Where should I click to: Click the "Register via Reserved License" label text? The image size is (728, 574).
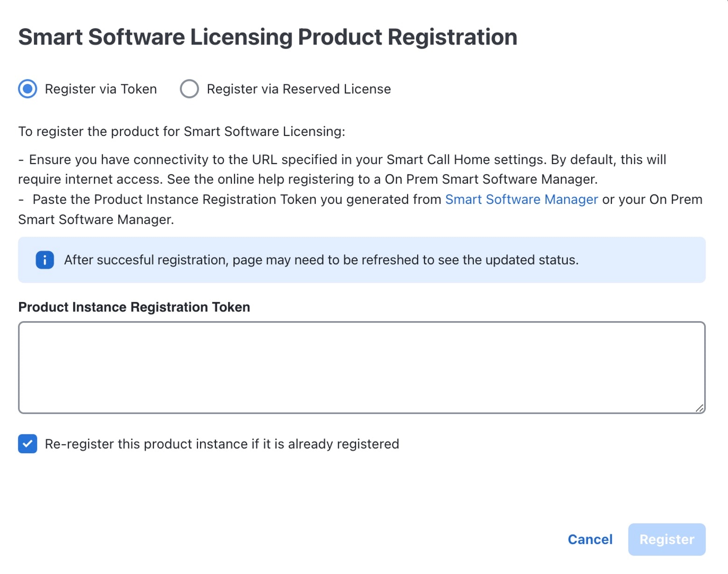point(299,89)
